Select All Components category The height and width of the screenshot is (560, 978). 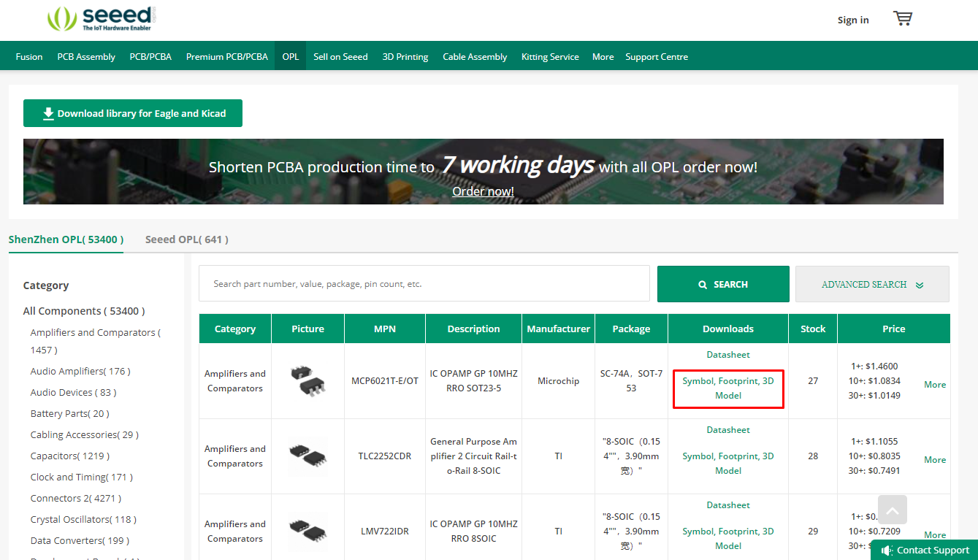84,311
